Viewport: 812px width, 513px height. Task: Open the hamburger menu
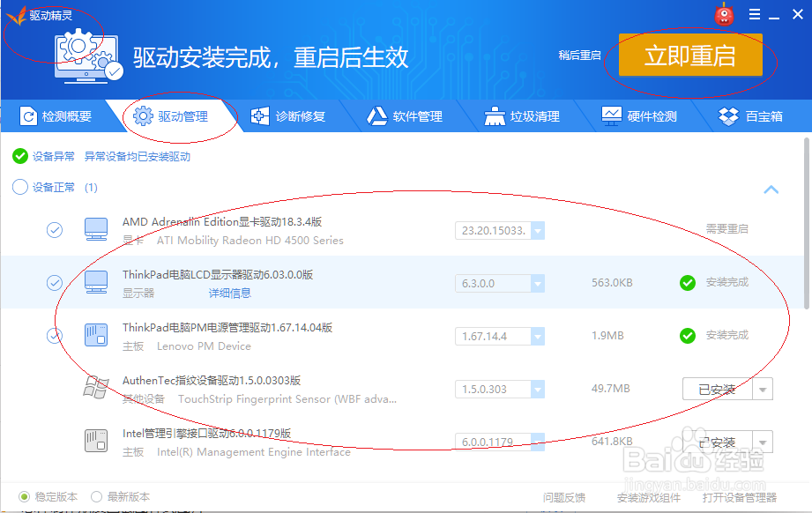pos(756,13)
